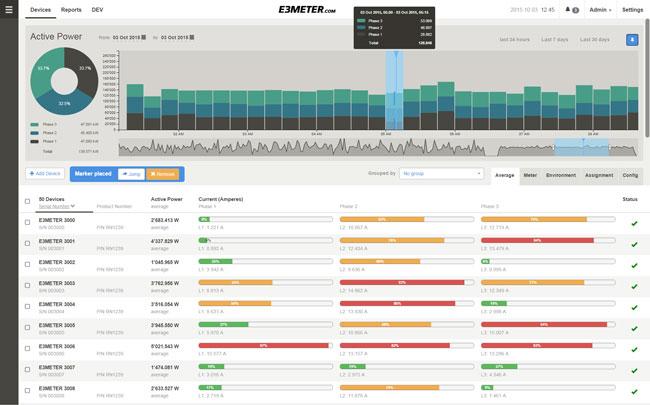
Task: Click the Phase 1 dark legend swatch
Action: pos(34,141)
